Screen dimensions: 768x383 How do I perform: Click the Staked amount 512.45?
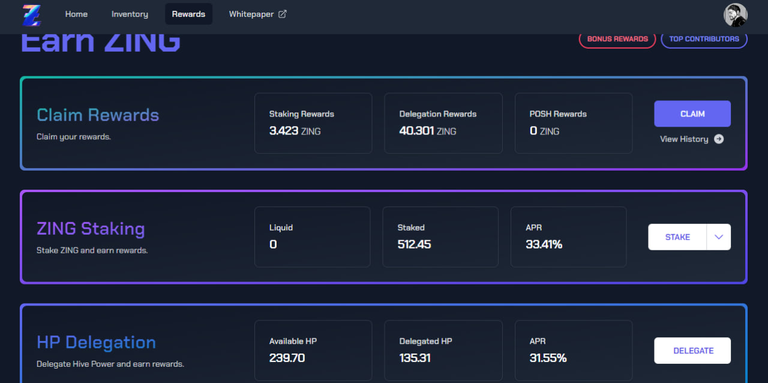click(x=414, y=244)
